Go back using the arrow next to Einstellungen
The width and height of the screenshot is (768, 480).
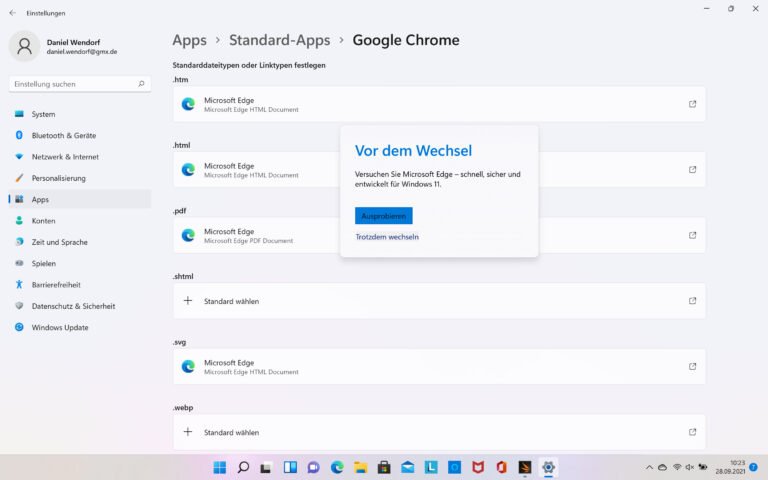point(13,13)
